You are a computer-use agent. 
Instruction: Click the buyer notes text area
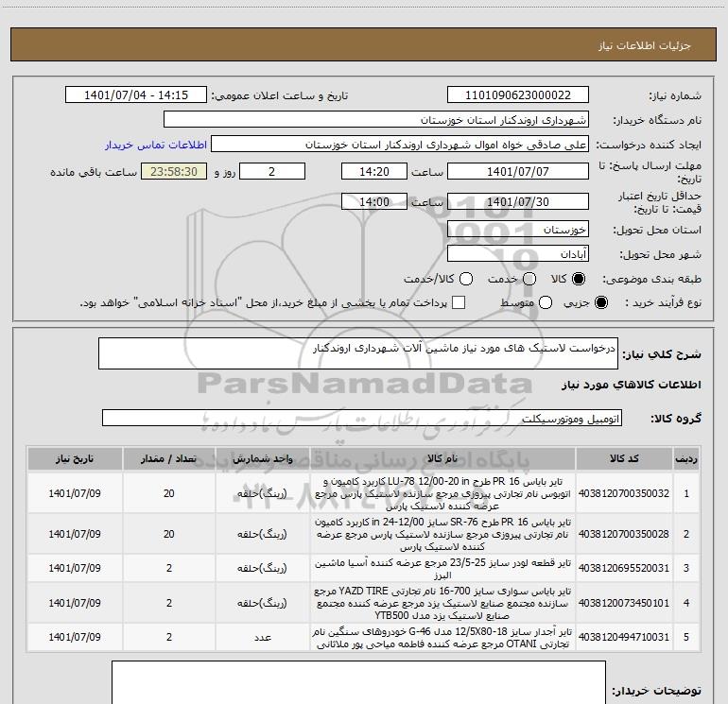[x=358, y=682]
